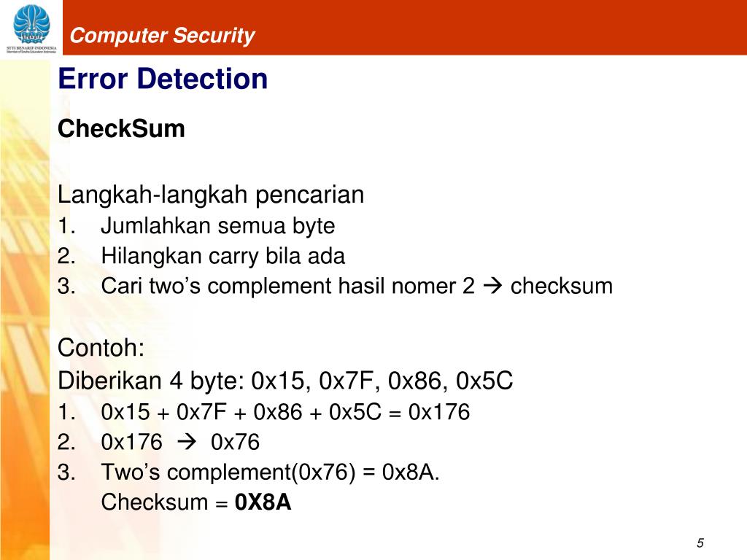747x560 pixels.
Task: Click the CheckSum subheading
Action: pos(121,128)
